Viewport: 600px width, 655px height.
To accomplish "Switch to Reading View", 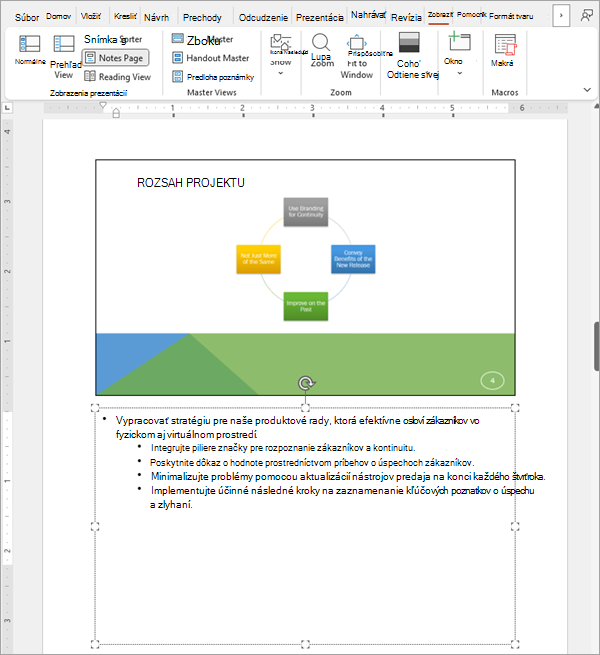I will tap(117, 77).
